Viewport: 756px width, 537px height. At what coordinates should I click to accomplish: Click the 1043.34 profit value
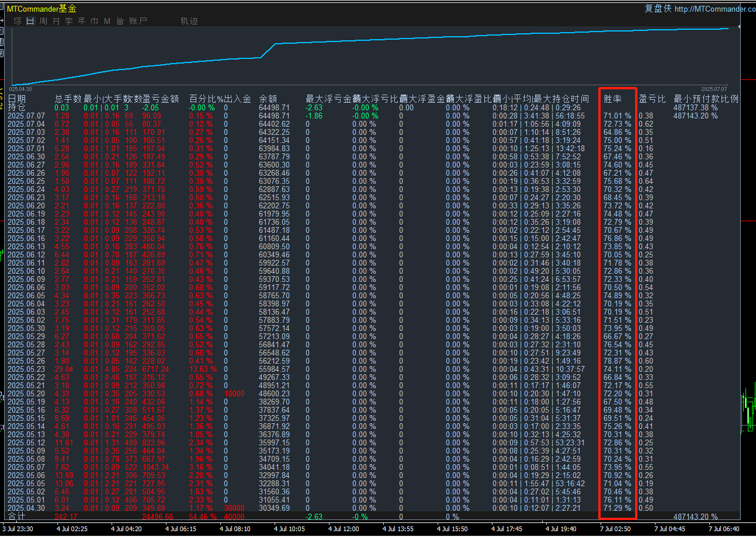(155, 467)
